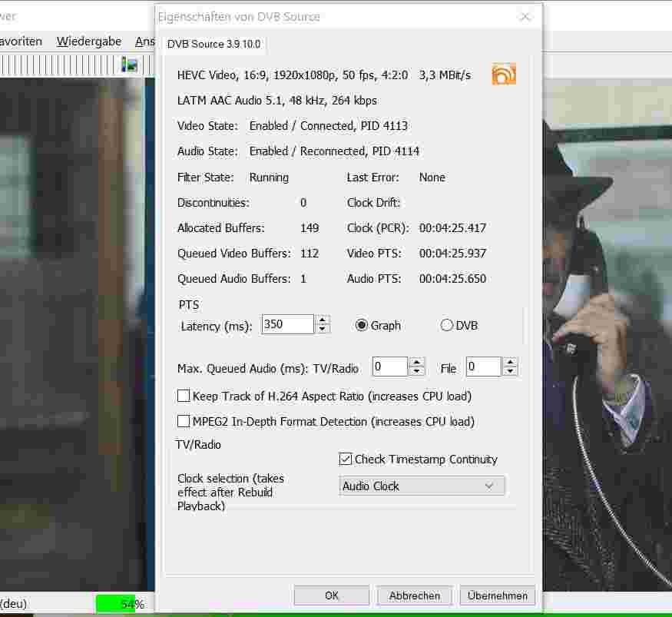Click the Audio PTS value 00:04:25.650

point(452,279)
